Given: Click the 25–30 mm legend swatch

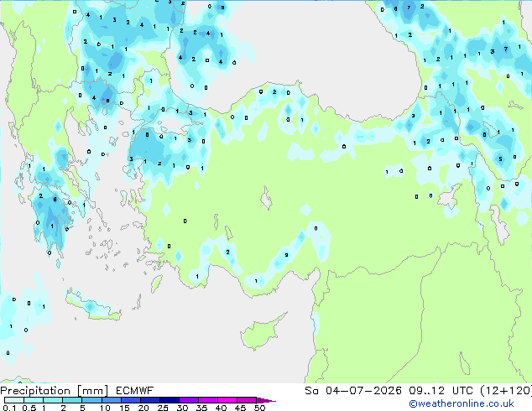Looking at the screenshot, I should [x=169, y=400].
